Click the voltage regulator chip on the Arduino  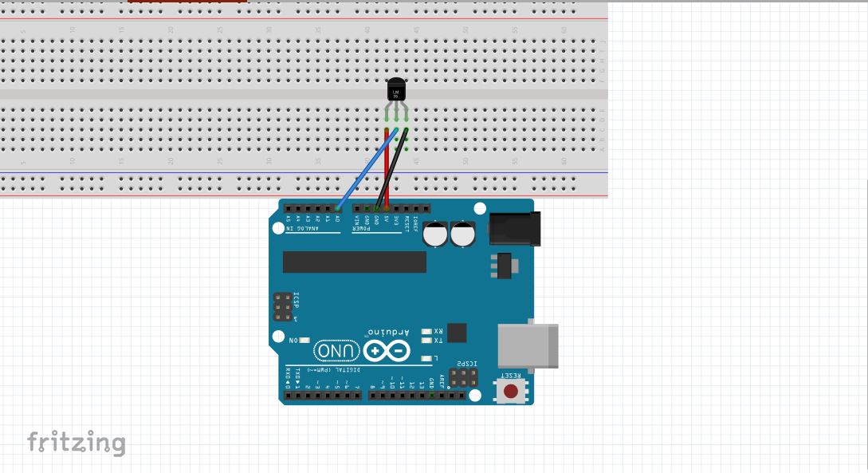(504, 264)
